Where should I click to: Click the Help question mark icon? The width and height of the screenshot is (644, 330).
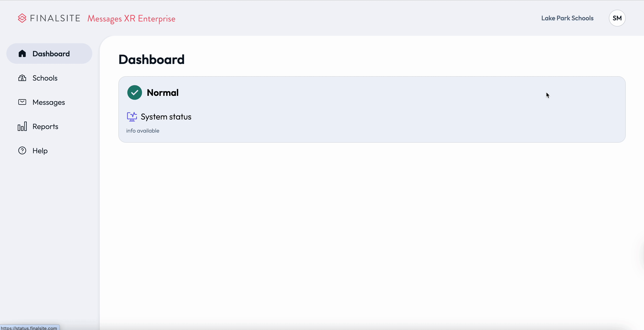coord(22,150)
